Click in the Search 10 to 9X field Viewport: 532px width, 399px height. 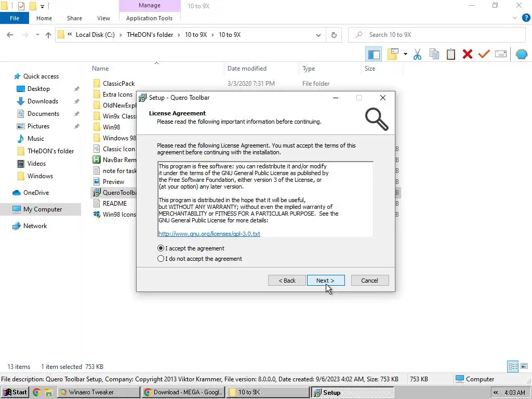tap(437, 35)
